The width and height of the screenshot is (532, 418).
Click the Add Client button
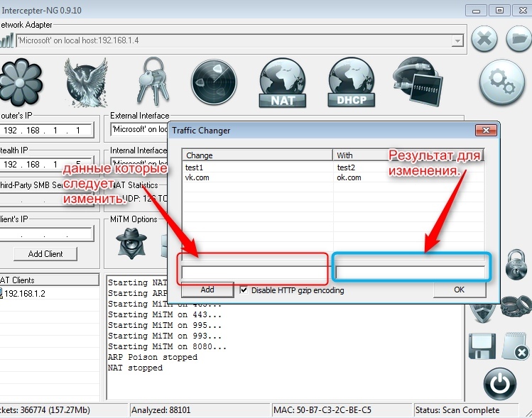tap(45, 254)
